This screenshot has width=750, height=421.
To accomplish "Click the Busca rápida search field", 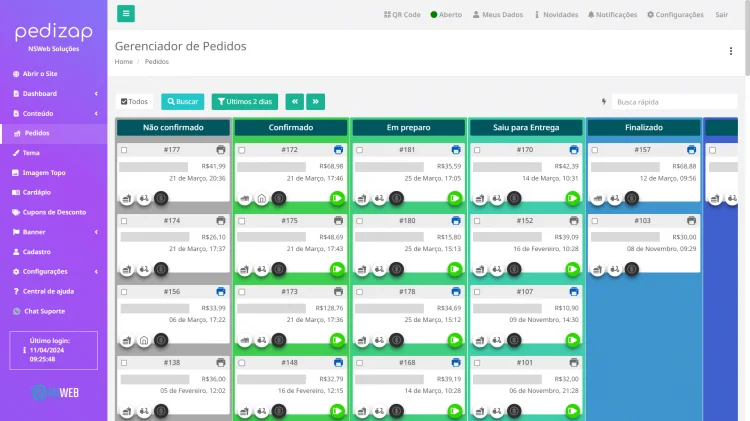I will (675, 102).
